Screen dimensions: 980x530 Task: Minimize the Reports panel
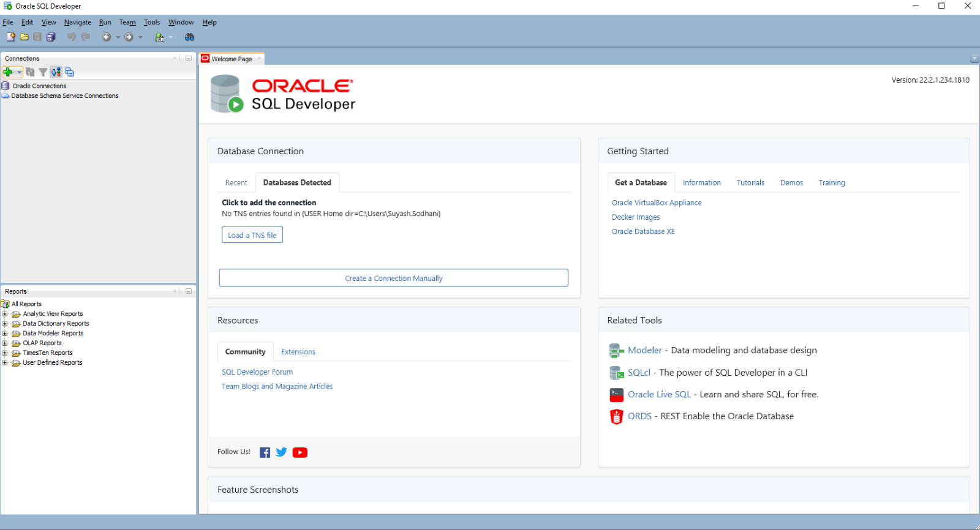coord(189,291)
